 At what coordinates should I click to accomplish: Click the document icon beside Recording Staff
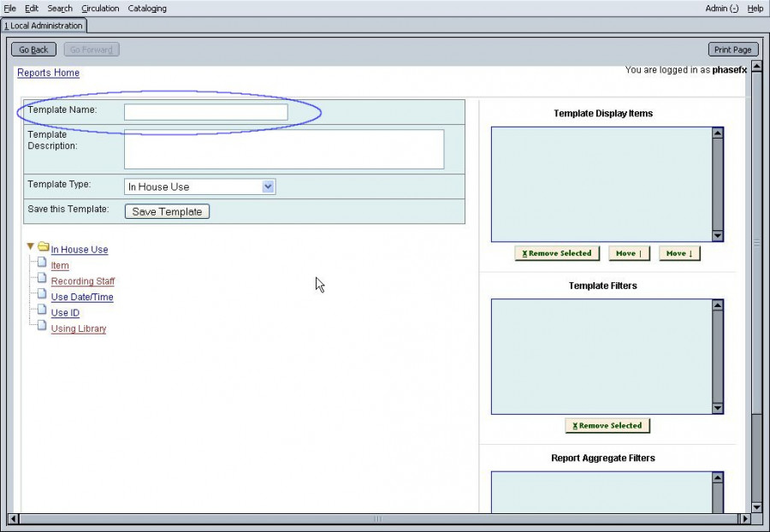42,280
